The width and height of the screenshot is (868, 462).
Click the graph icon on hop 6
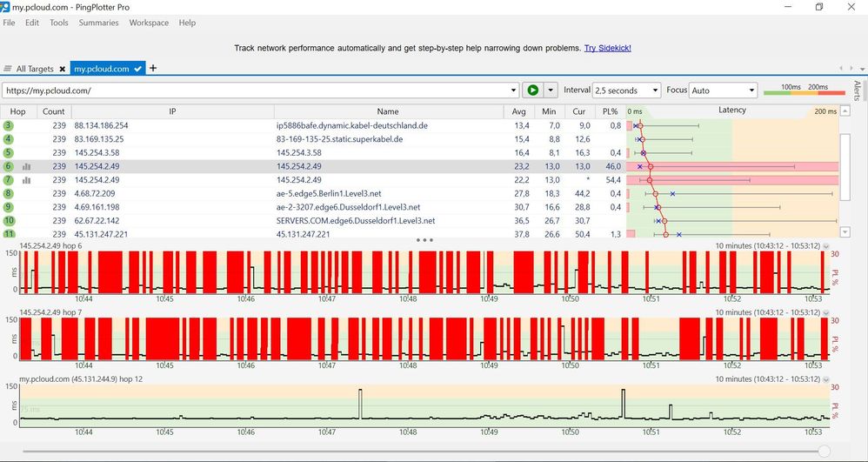[26, 166]
